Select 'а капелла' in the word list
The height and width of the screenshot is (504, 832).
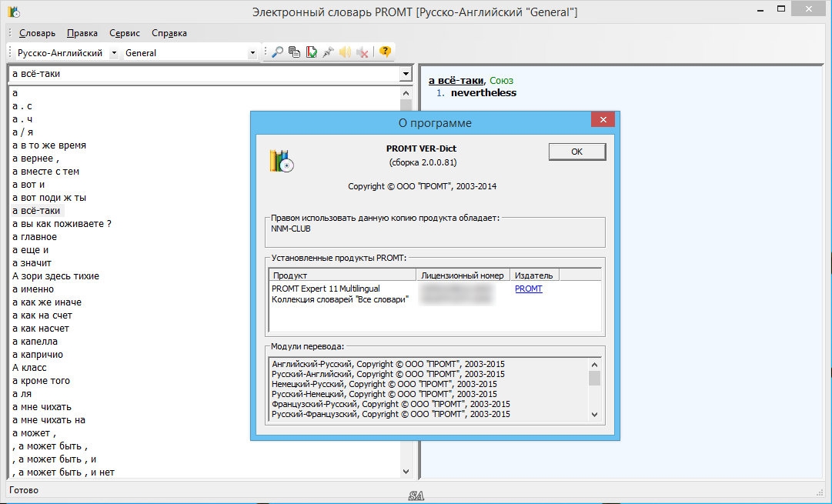tap(35, 341)
